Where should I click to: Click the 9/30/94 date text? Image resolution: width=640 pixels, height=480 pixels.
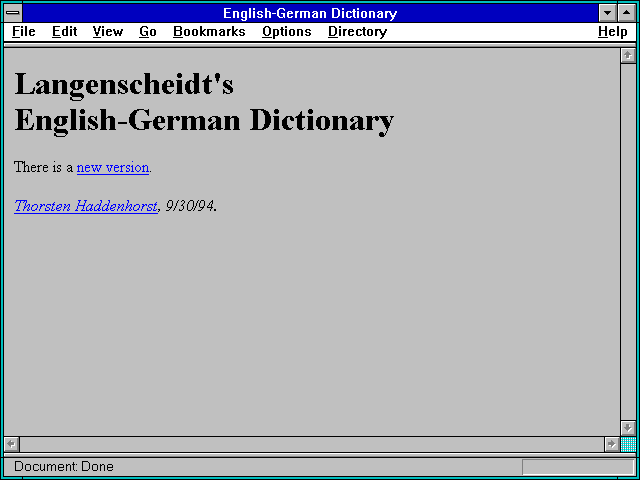189,206
